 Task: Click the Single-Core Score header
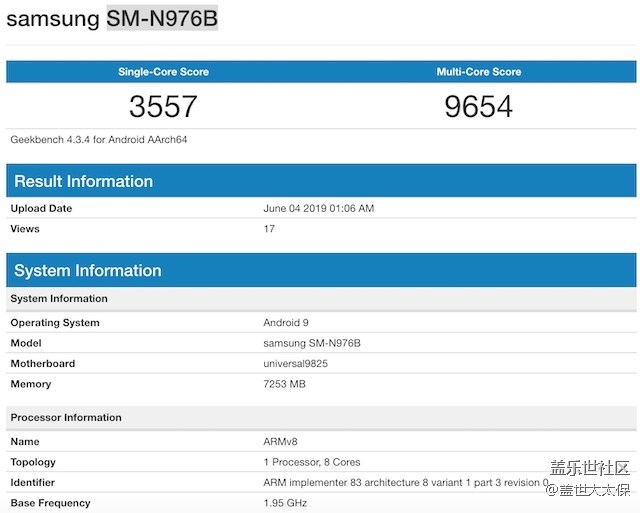(x=163, y=72)
